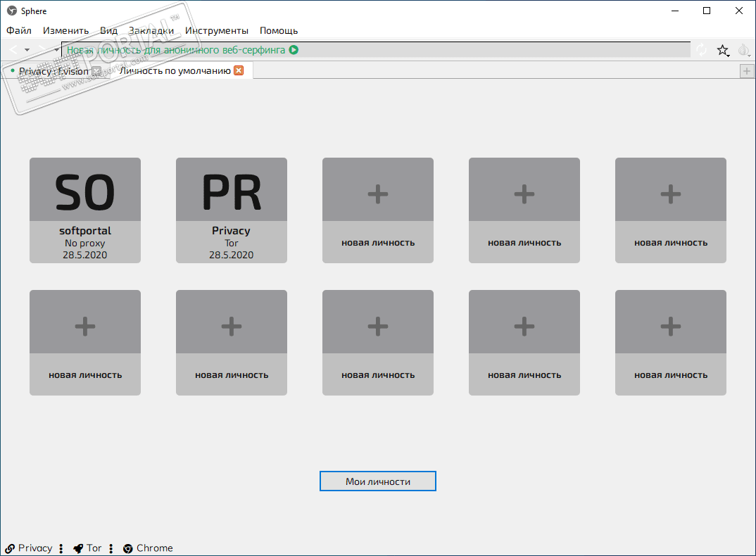The width and height of the screenshot is (756, 556).
Task: Go forward with the forward arrow
Action: [42, 49]
